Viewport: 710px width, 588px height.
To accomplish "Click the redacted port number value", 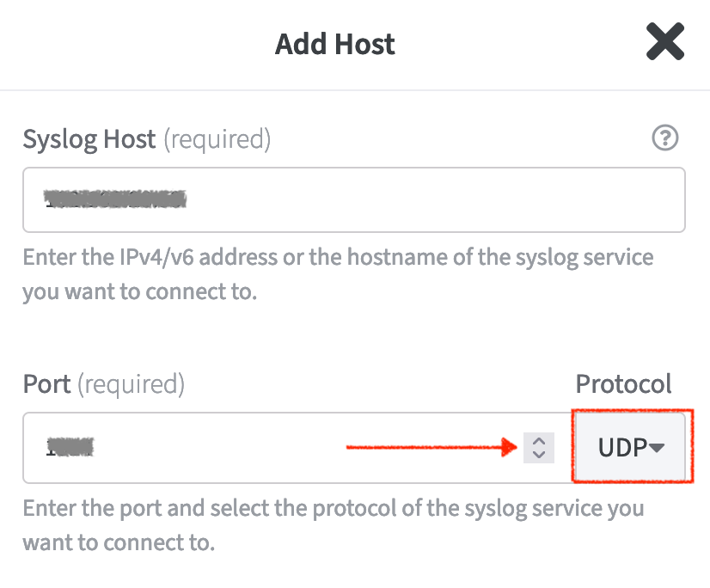I will [71, 448].
